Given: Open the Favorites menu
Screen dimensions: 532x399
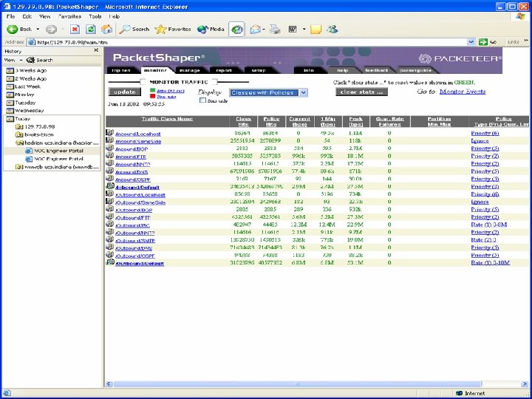Looking at the screenshot, I should click(x=69, y=16).
